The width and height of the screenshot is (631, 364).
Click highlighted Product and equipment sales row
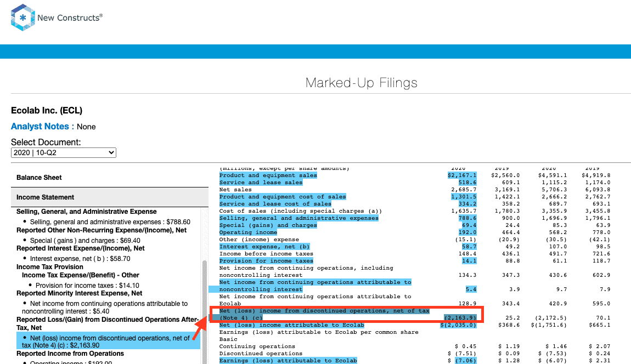(268, 175)
